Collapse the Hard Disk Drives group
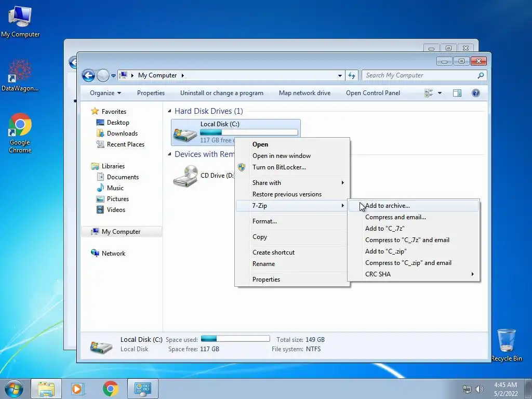The width and height of the screenshot is (532, 399). tap(169, 111)
